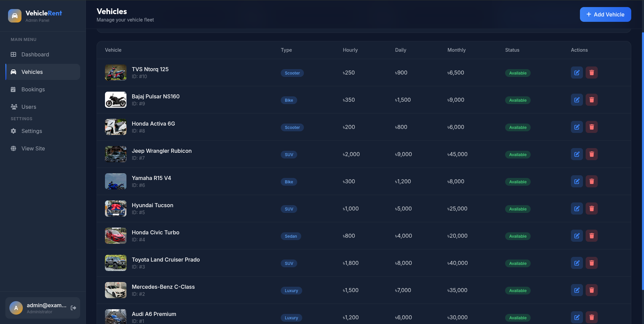Edit the Mercedes-Benz C-Class listing
This screenshot has width=644, height=324.
(577, 290)
